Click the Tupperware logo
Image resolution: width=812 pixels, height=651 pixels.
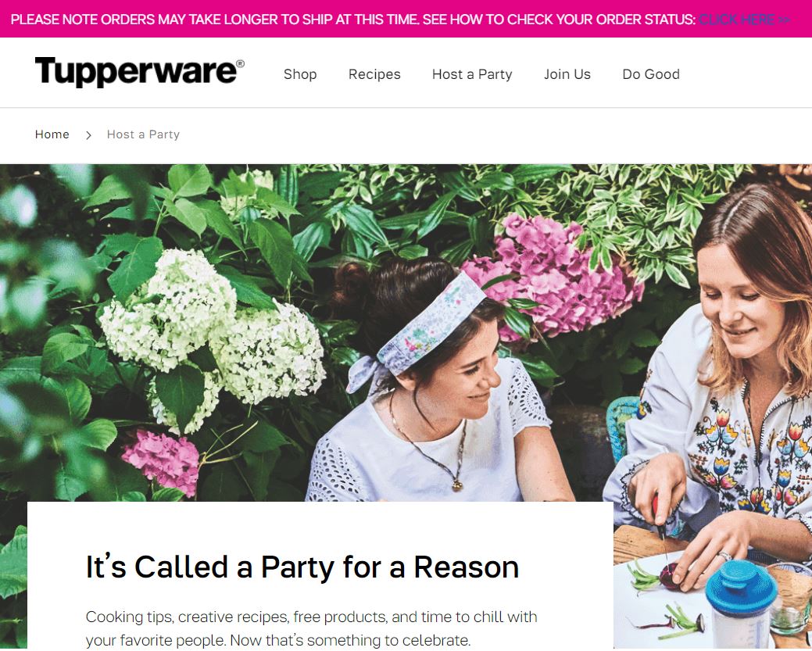[x=139, y=72]
